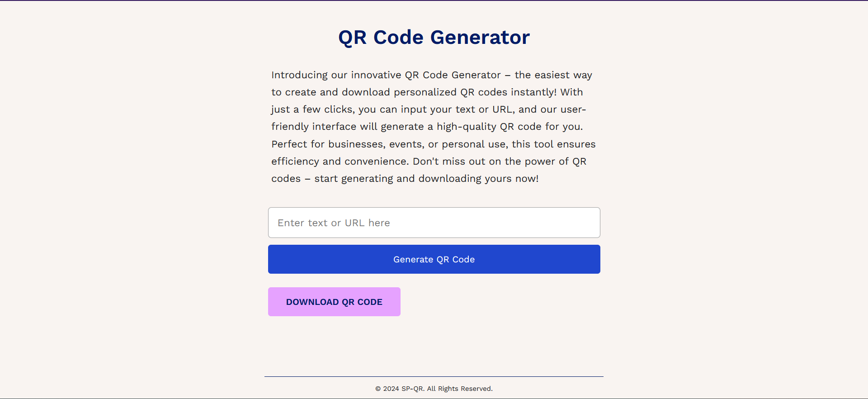Click the placeholder text Enter text or URL here

333,222
